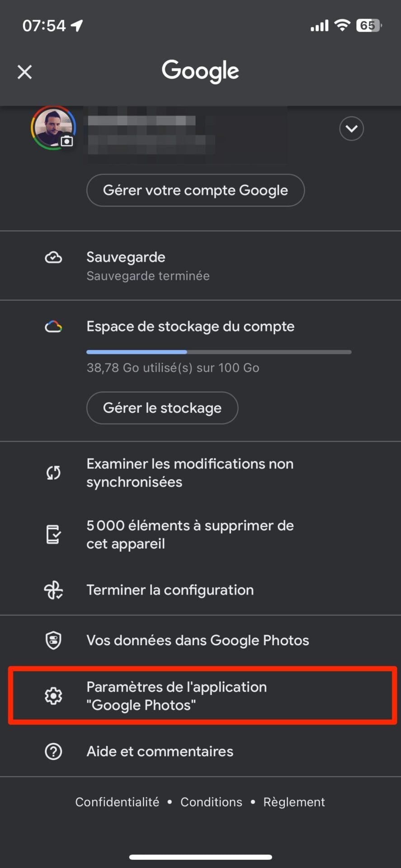Tap the unsynced changes sync icon

pos(53,473)
